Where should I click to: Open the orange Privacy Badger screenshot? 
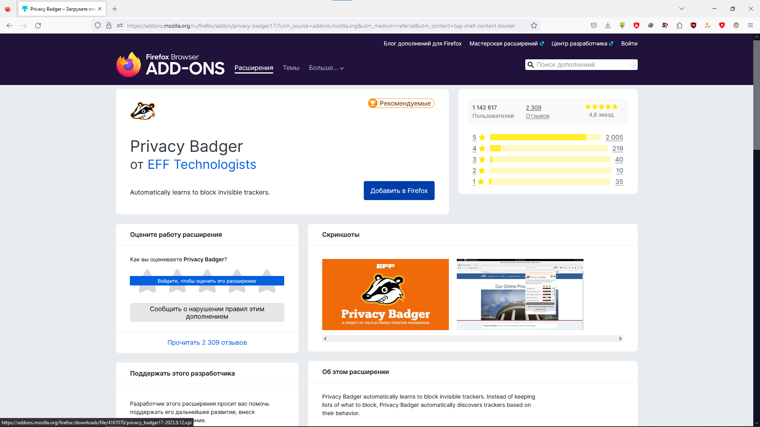pyautogui.click(x=385, y=294)
